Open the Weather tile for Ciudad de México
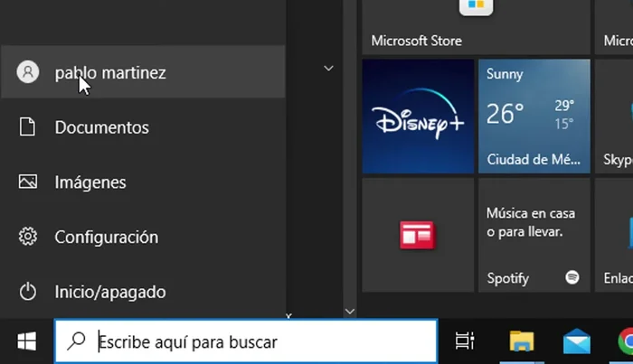The width and height of the screenshot is (633, 364). [534, 117]
